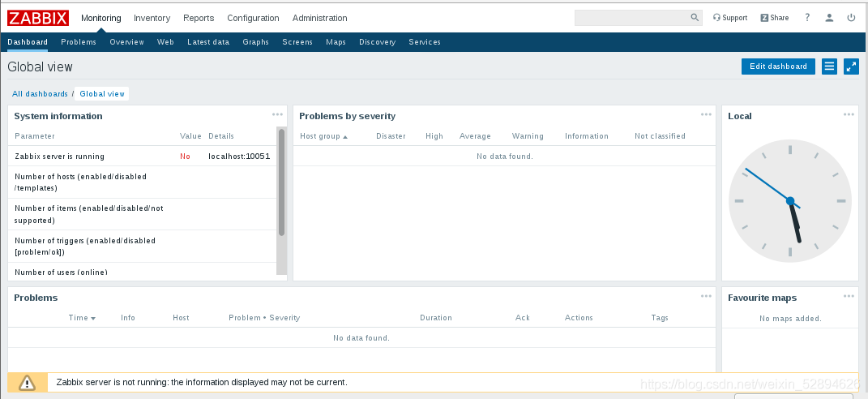The height and width of the screenshot is (399, 868).
Task: Go to the Maps submenu tab
Action: [336, 42]
